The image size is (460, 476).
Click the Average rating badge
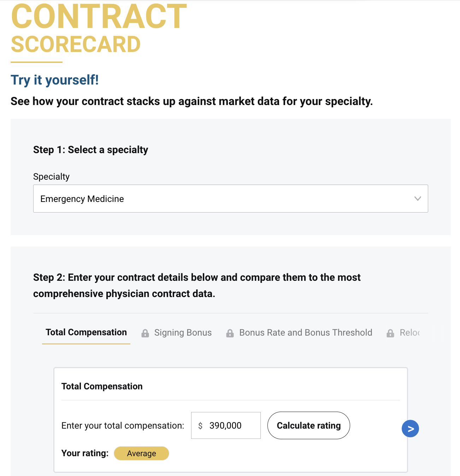point(141,453)
